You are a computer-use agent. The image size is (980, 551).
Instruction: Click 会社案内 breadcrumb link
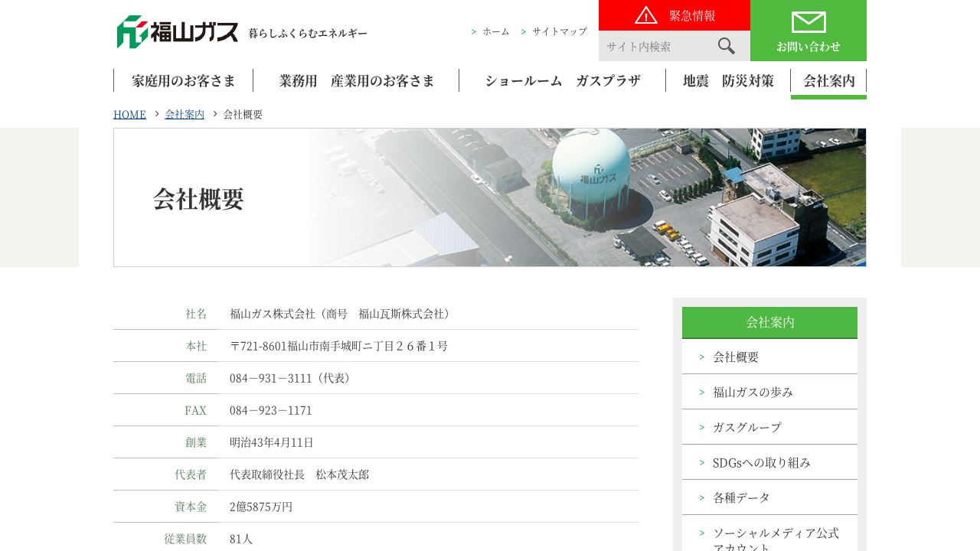coord(185,114)
